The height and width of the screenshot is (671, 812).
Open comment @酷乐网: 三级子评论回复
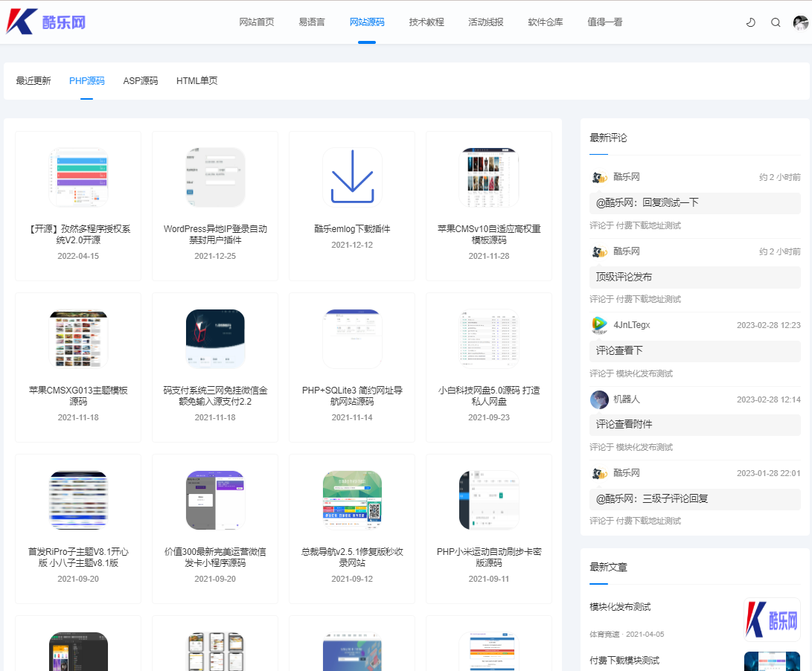point(695,499)
